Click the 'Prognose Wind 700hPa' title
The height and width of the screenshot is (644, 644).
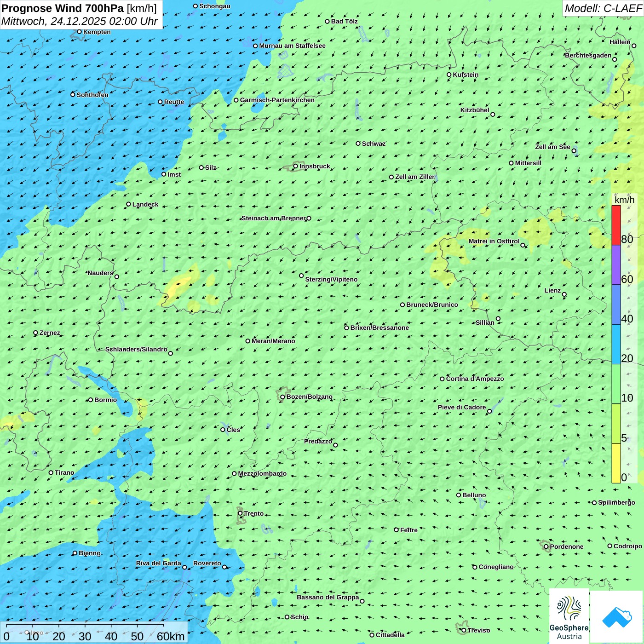point(63,8)
